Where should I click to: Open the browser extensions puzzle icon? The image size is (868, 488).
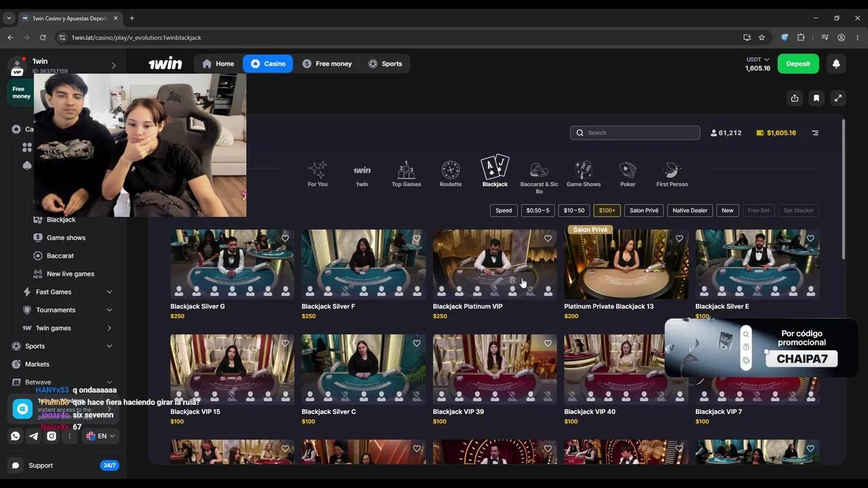click(801, 37)
